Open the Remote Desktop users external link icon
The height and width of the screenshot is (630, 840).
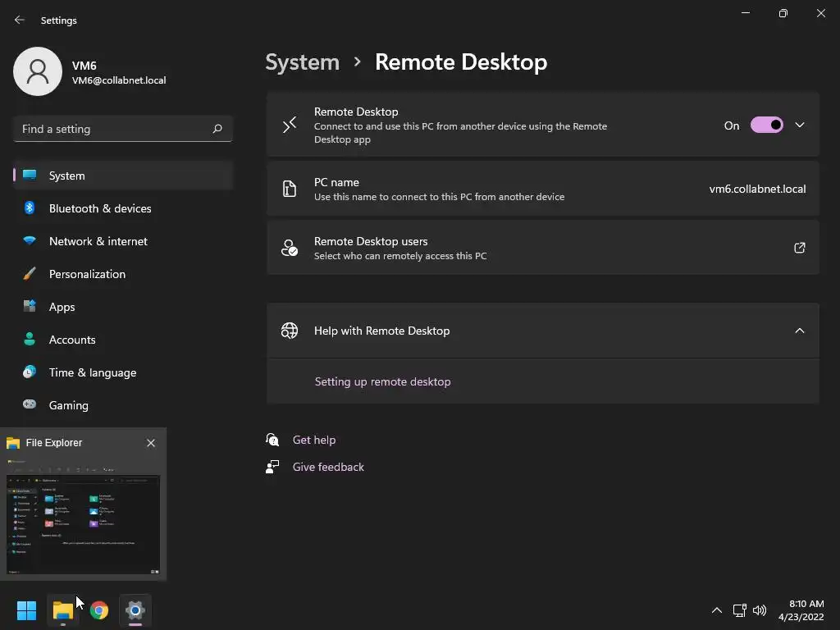point(800,248)
